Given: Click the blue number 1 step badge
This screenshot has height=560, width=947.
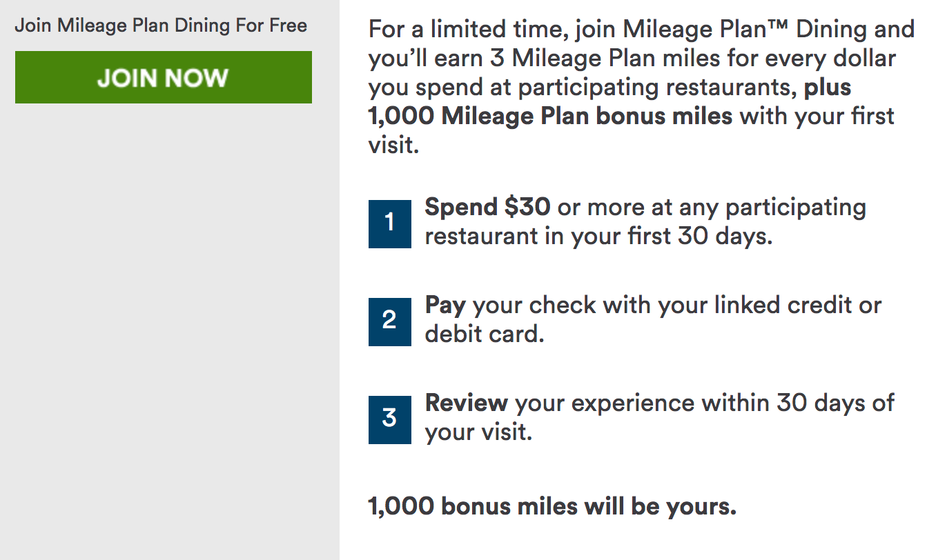Looking at the screenshot, I should pyautogui.click(x=389, y=222).
